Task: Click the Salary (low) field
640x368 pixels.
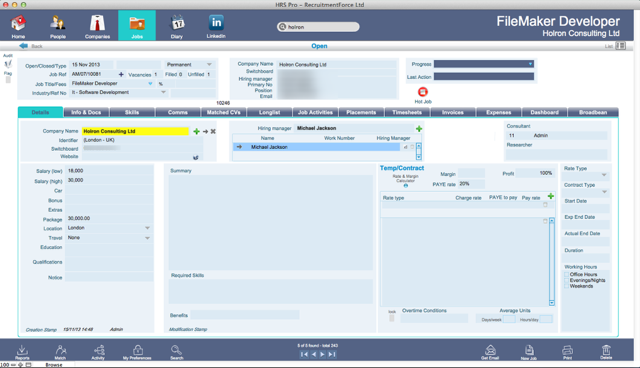Action: click(x=109, y=171)
